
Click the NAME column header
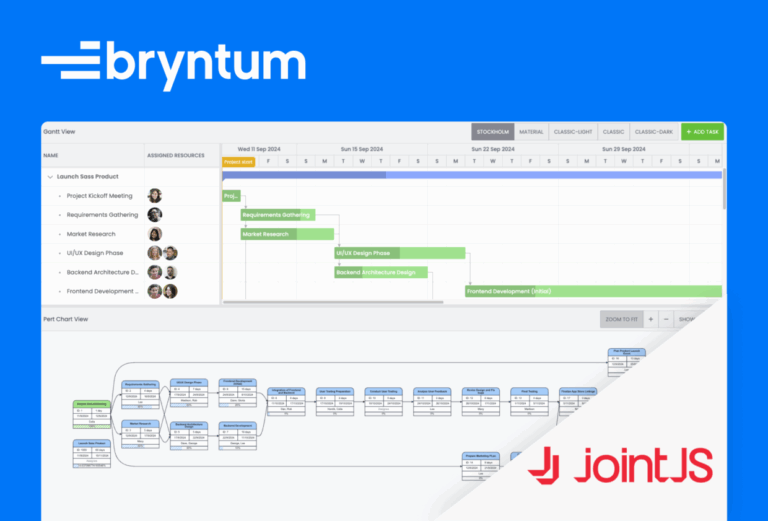tap(93, 155)
